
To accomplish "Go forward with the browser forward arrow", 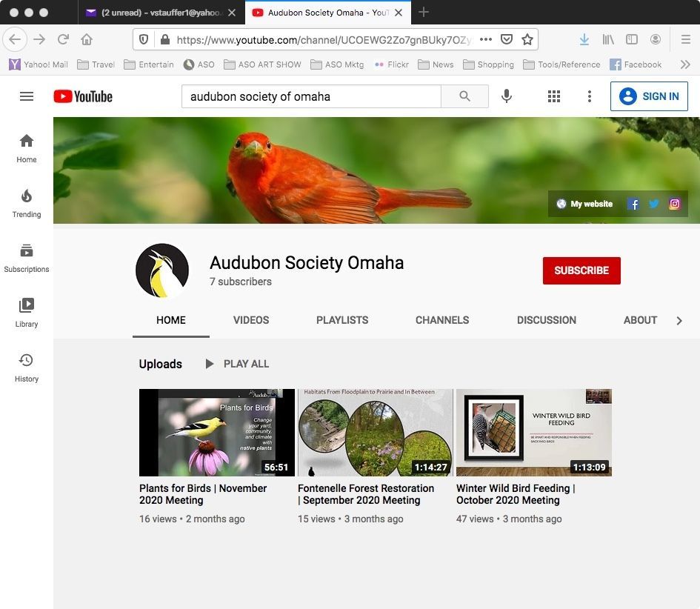I will pyautogui.click(x=39, y=39).
